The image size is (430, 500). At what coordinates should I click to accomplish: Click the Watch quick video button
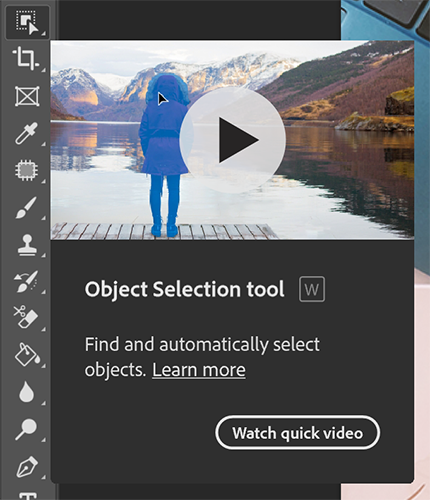pos(298,433)
